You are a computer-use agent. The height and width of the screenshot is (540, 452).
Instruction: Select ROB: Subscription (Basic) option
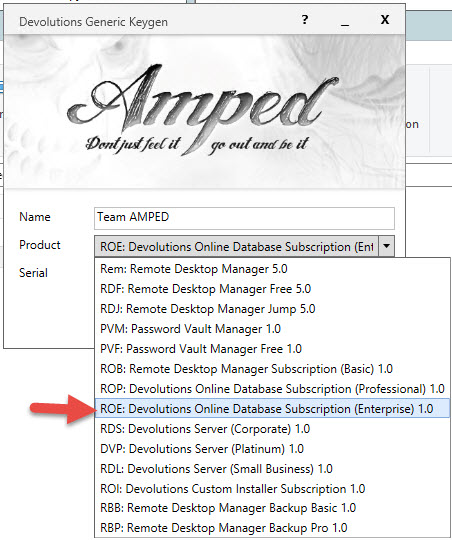(x=272, y=368)
